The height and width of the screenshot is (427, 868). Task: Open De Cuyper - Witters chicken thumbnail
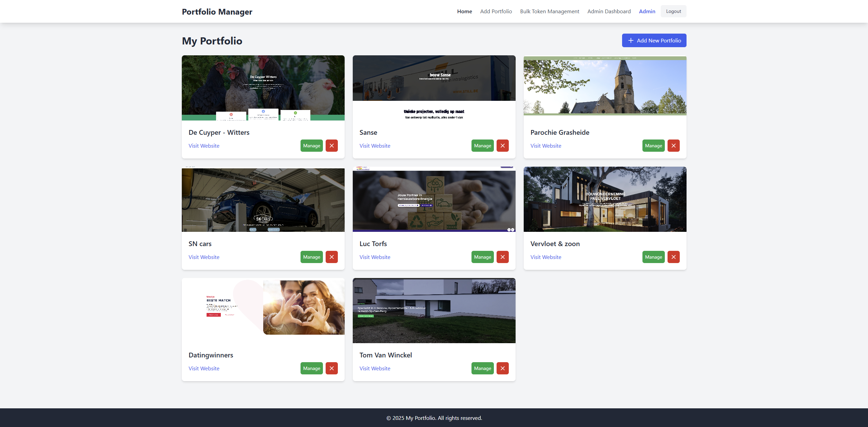point(263,88)
